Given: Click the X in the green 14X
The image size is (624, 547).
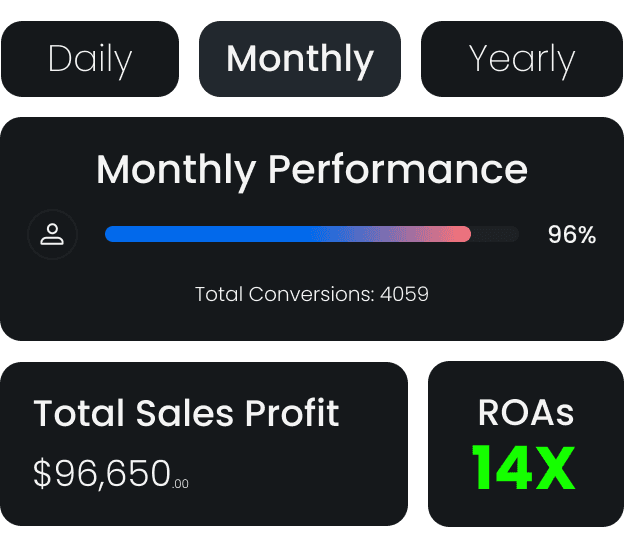Looking at the screenshot, I should coord(553,467).
